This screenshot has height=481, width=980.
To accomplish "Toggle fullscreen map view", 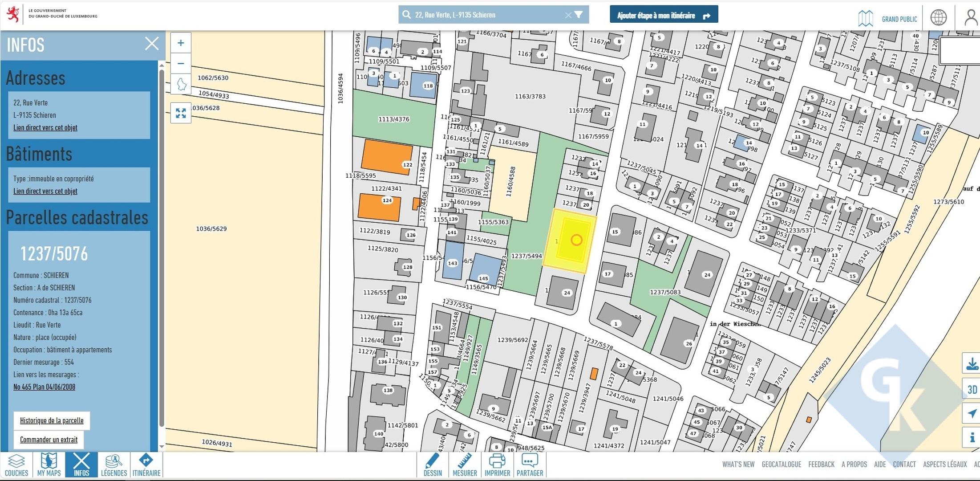I will point(181,113).
